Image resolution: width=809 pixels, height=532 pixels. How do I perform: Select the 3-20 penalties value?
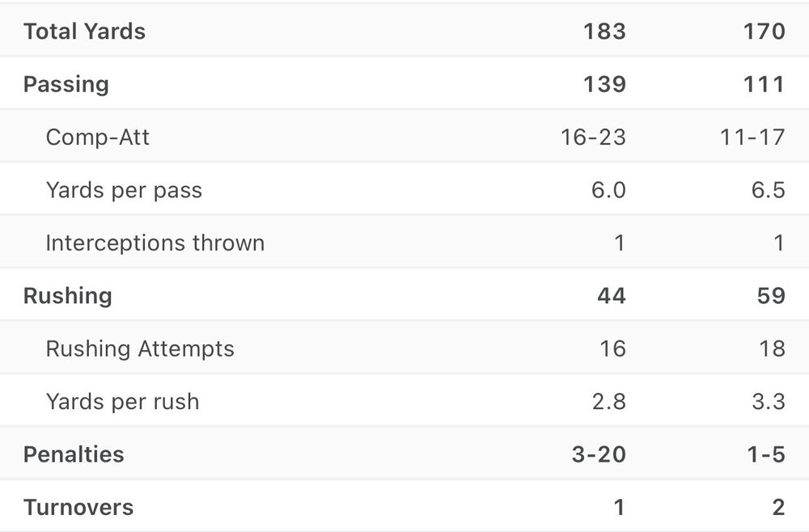click(x=597, y=454)
